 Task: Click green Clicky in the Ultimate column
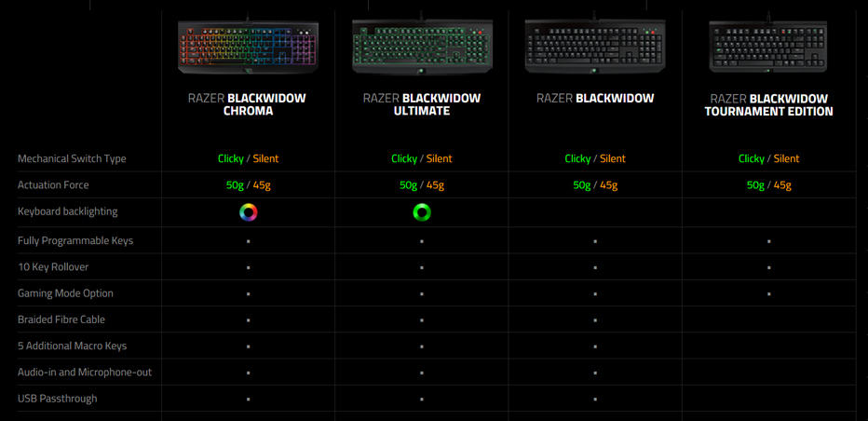(404, 159)
